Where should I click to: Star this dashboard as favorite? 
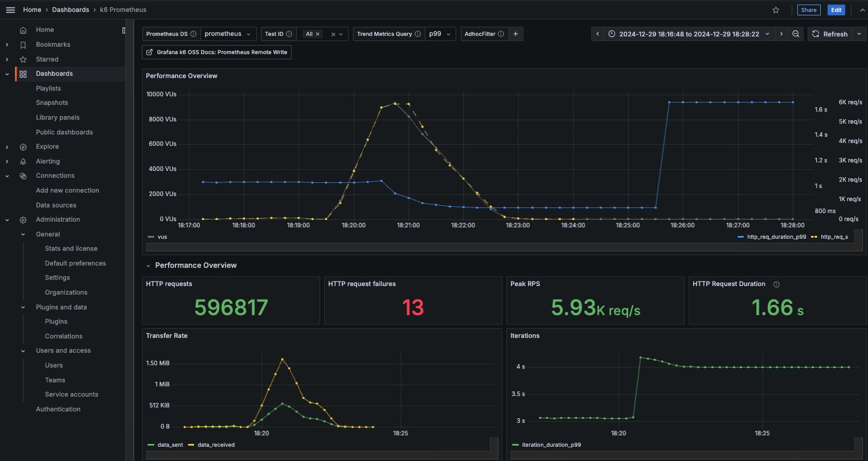pos(776,10)
